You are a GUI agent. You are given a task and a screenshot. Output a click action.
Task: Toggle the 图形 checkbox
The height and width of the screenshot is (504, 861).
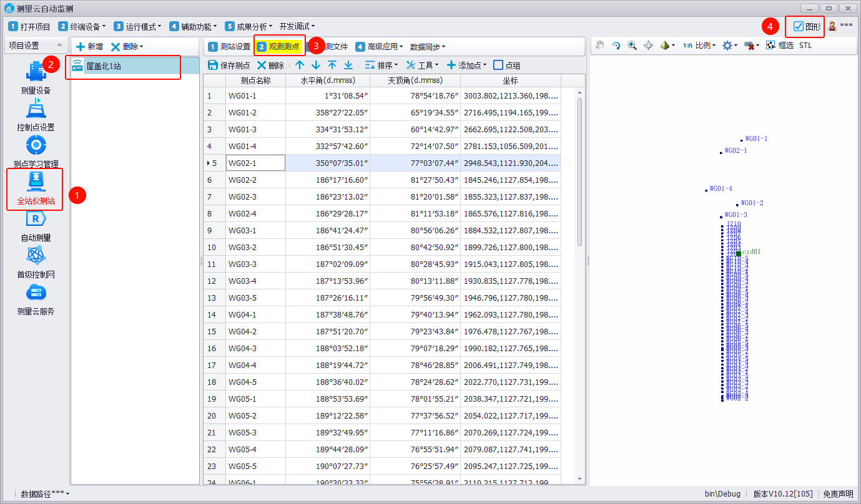pos(798,26)
